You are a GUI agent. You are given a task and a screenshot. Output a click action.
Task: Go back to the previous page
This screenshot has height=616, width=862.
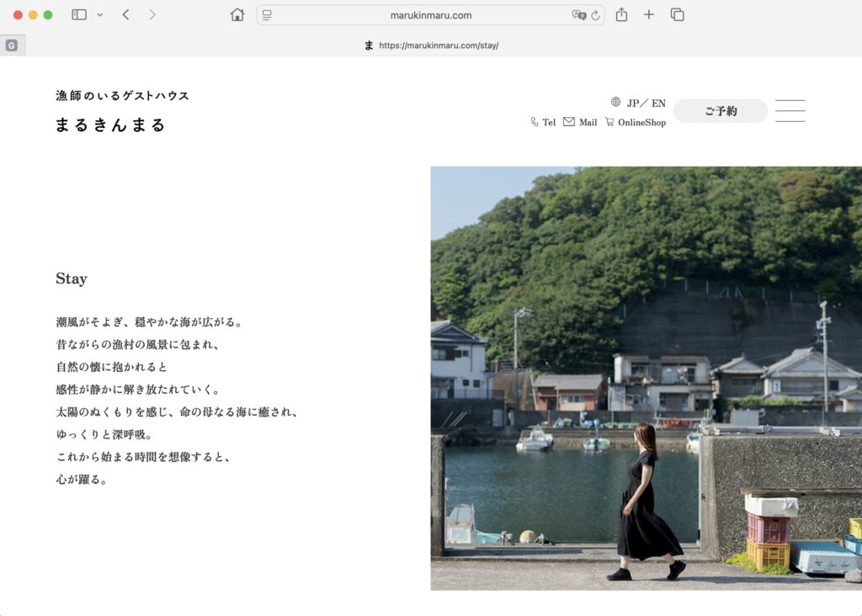(125, 15)
